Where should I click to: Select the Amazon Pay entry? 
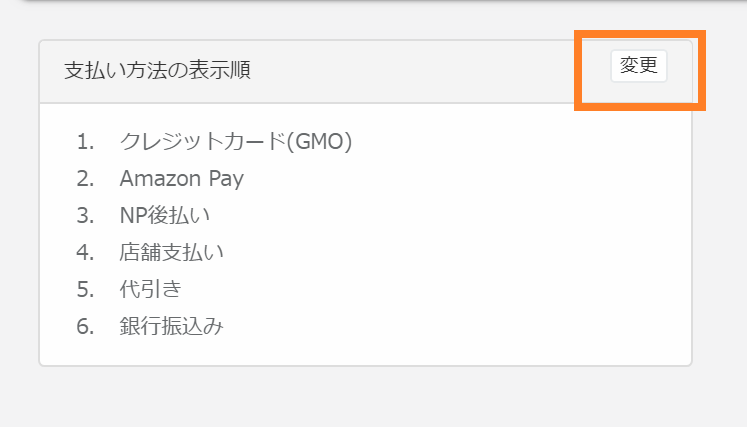[x=181, y=179]
